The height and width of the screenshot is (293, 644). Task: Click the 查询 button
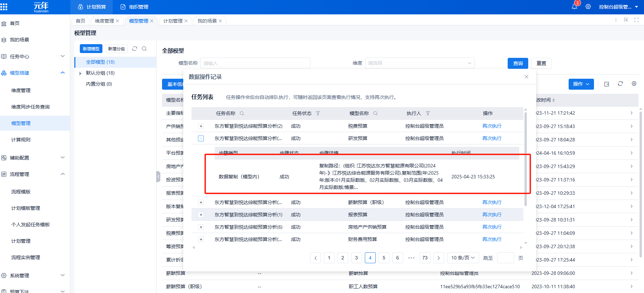point(518,63)
